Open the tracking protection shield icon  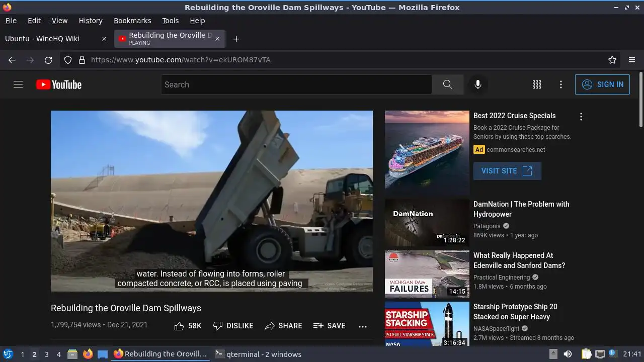[x=68, y=60]
